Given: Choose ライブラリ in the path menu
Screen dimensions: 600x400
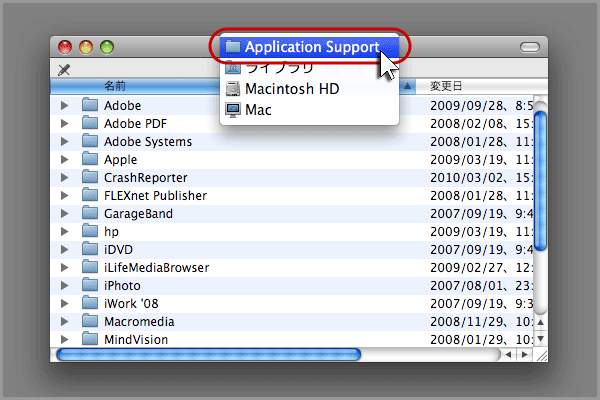Looking at the screenshot, I should tap(309, 68).
